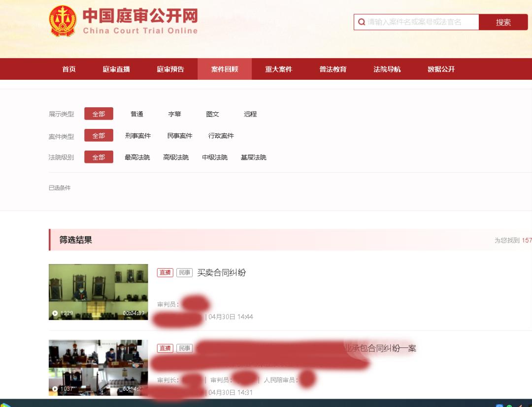Image resolution: width=532 pixels, height=407 pixels.
Task: Click the 搜索 search button
Action: click(x=503, y=22)
